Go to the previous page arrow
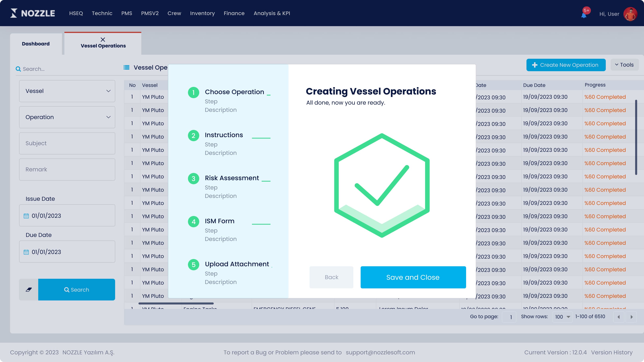This screenshot has width=644, height=362. point(618,317)
